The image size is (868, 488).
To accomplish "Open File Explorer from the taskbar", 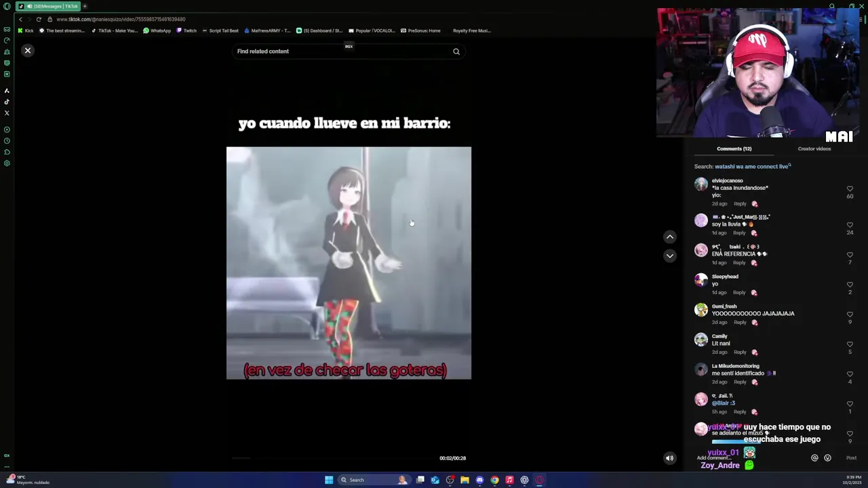I will 465,480.
